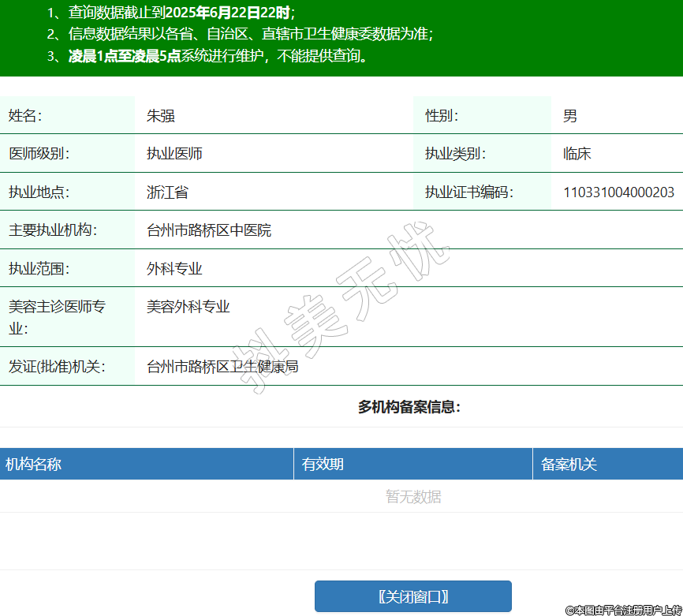Click the 备案机关 column header

pyautogui.click(x=569, y=465)
